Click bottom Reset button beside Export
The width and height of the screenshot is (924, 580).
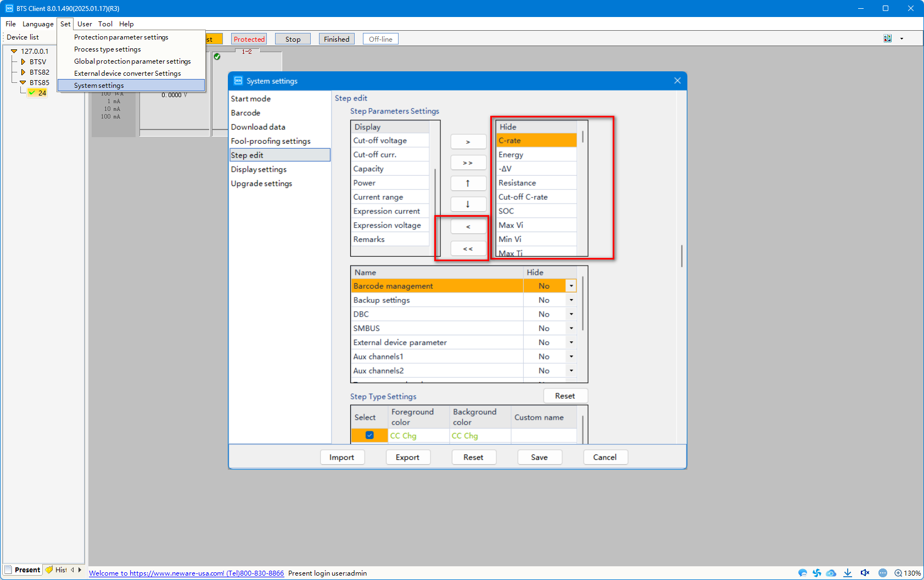point(474,457)
